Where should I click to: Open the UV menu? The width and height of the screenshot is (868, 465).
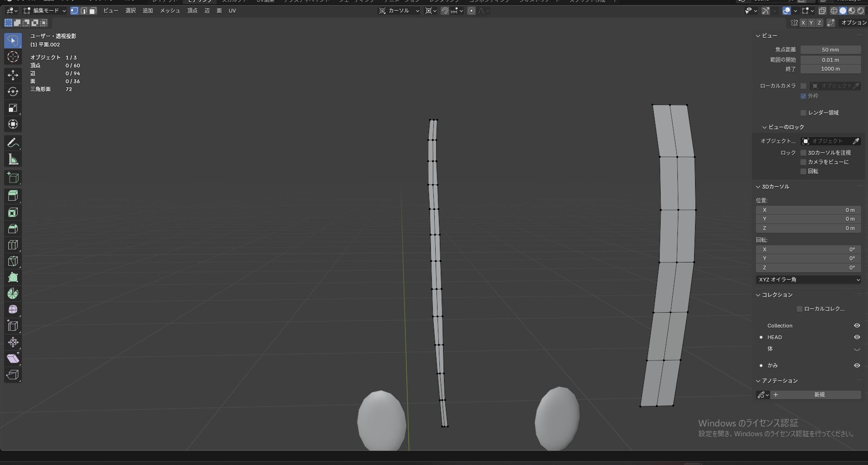(232, 11)
